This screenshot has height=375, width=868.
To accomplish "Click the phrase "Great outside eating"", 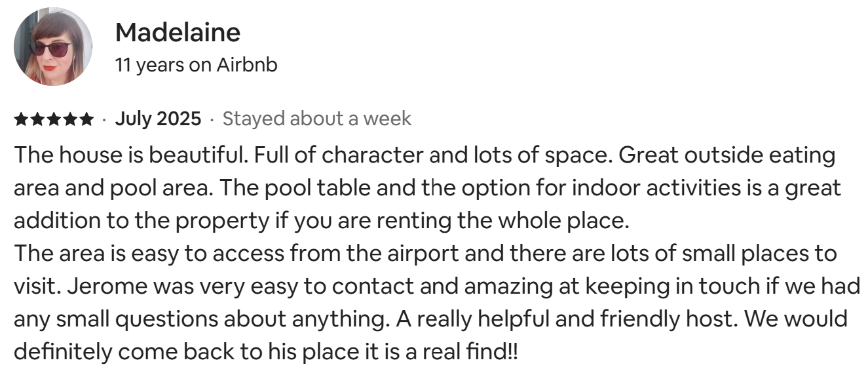I will (x=727, y=156).
